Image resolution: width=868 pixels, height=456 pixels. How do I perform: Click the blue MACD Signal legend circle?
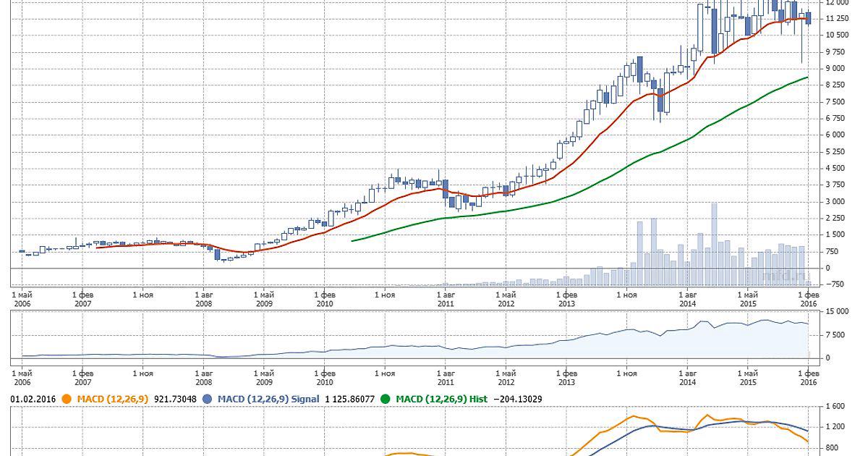click(208, 399)
